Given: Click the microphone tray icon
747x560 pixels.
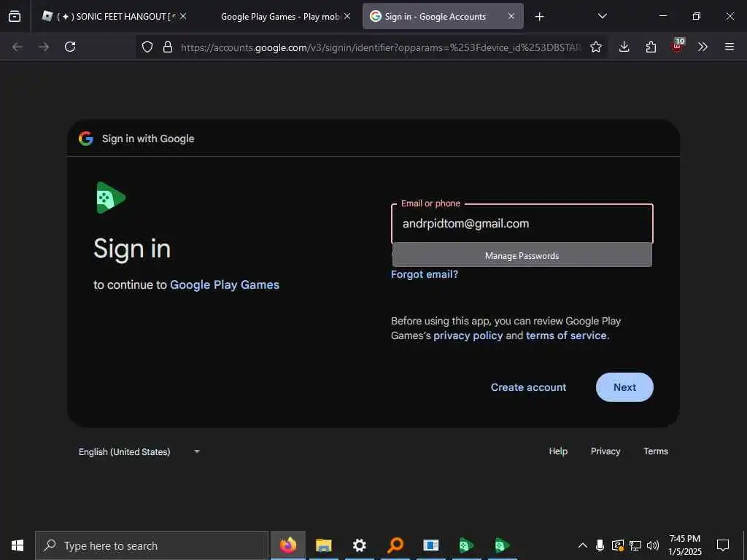Looking at the screenshot, I should pos(600,545).
